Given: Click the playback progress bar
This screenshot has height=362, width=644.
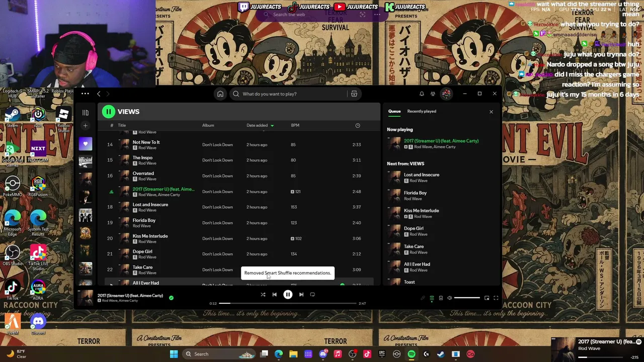Looking at the screenshot, I should click(287, 303).
